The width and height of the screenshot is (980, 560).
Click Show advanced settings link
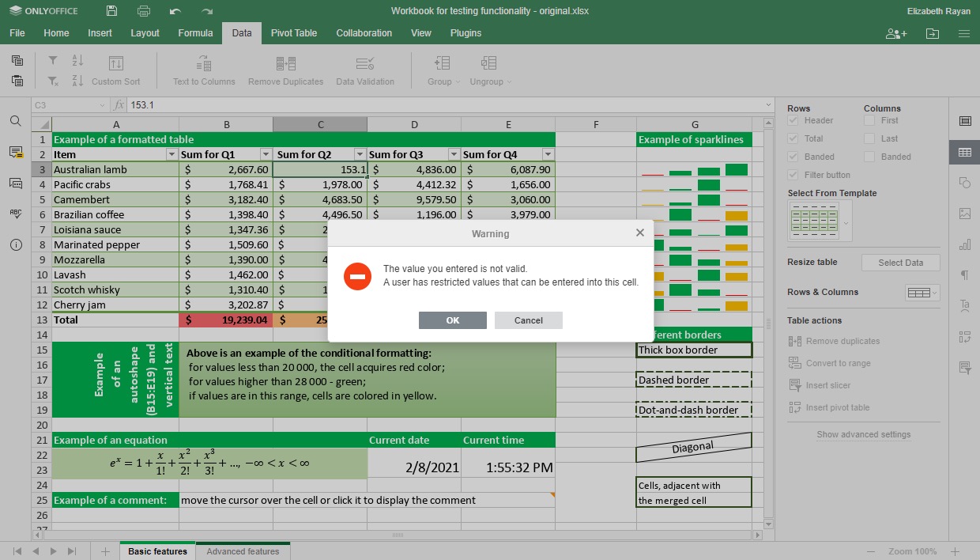click(864, 434)
